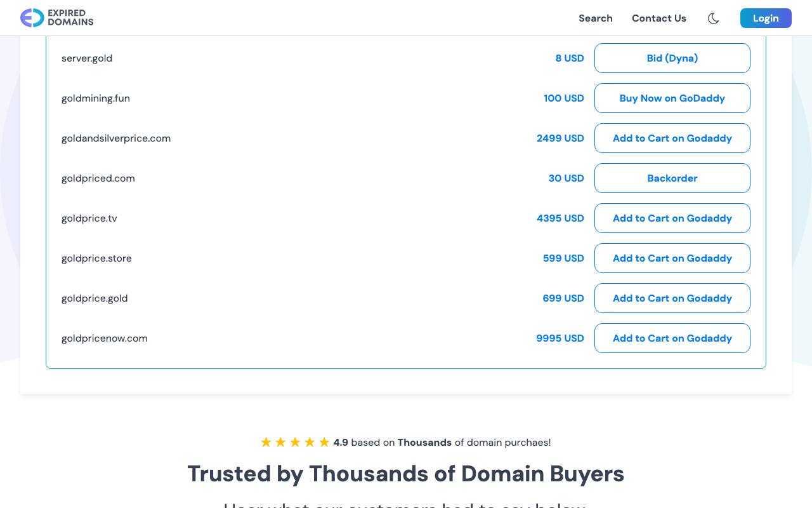The image size is (812, 508).
Task: Click the 2499 USD price
Action: 560,138
